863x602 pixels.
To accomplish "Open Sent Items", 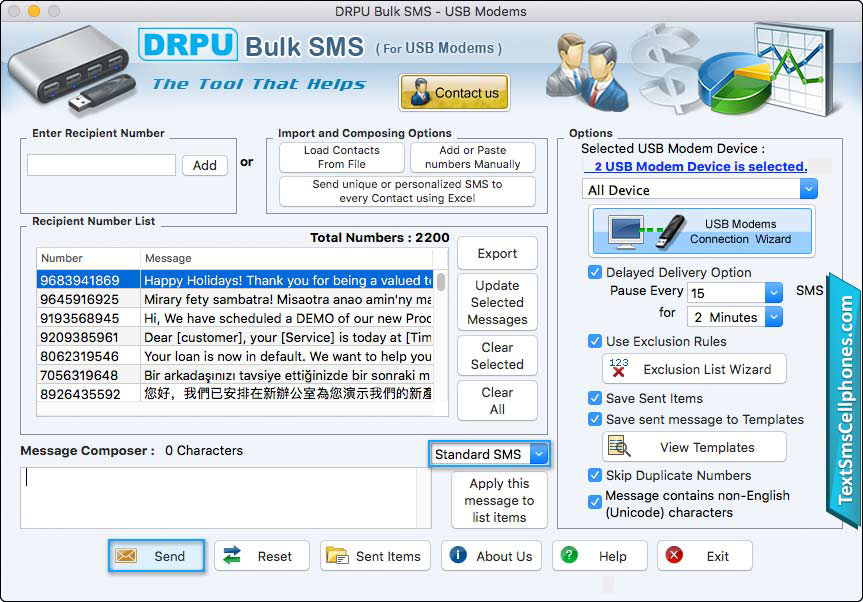I will tap(375, 556).
